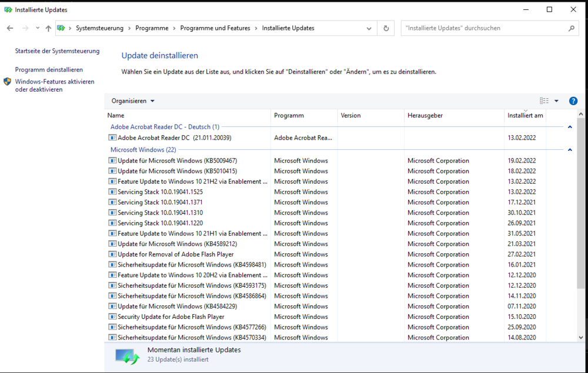
Task: Click the search magnifier icon
Action: 571,28
